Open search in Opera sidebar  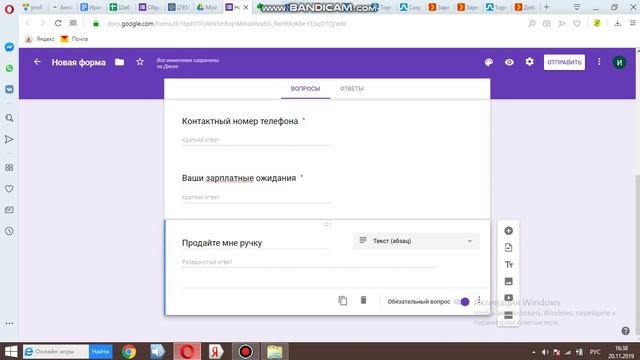pyautogui.click(x=9, y=118)
